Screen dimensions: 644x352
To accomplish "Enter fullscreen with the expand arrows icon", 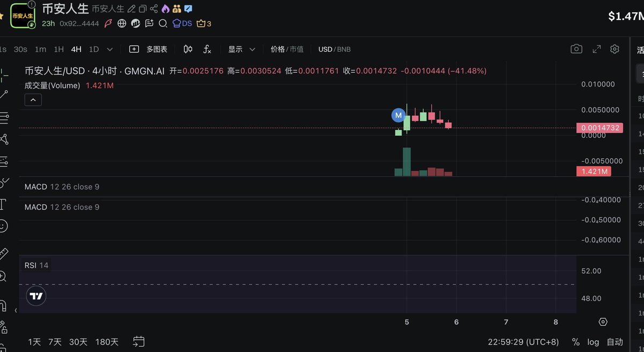I will point(597,49).
